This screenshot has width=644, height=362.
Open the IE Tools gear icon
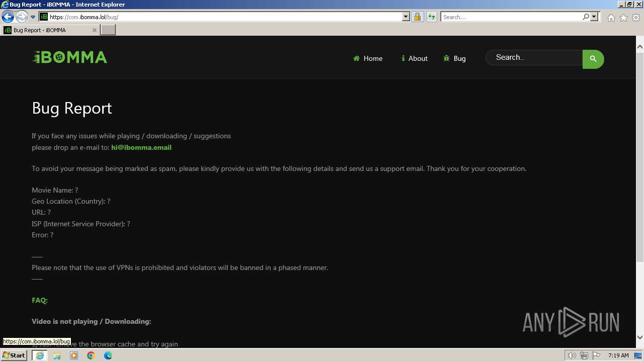(636, 18)
